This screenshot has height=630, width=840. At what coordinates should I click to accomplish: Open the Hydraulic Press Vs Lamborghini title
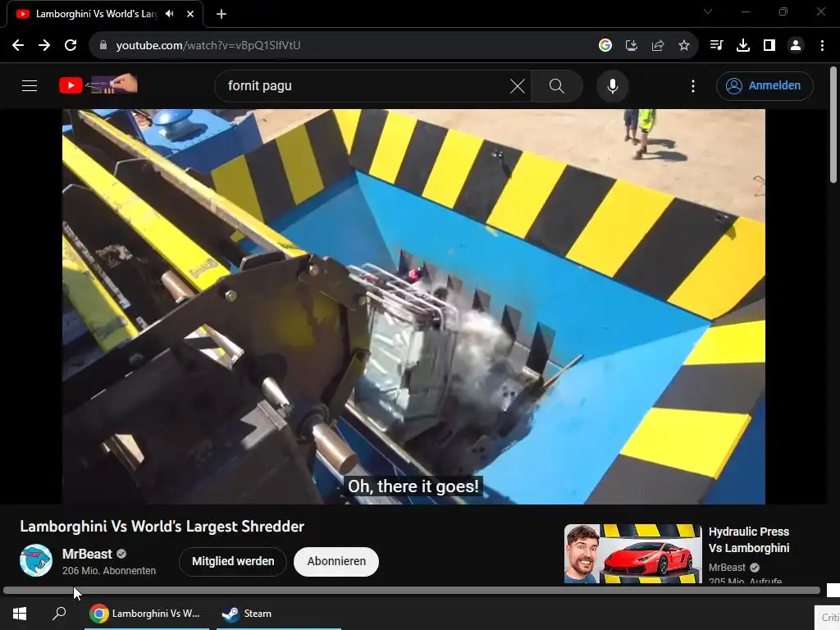pyautogui.click(x=749, y=540)
